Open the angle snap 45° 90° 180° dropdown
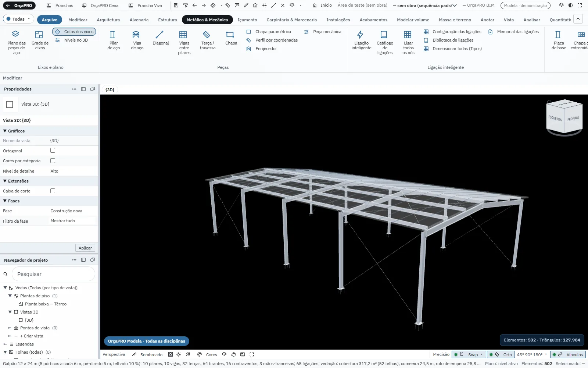Viewport: 588px width, 368px height. 532,354
